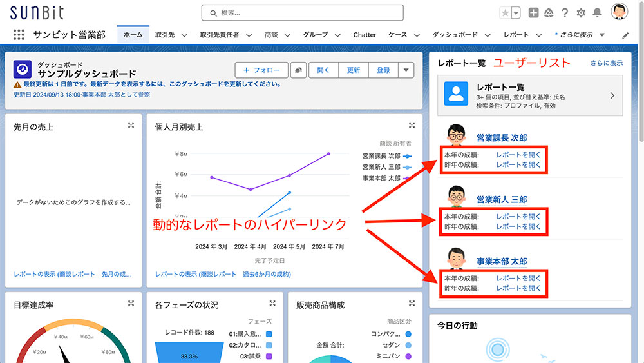Open 昨年の成績 report for 営業新人 三郎
This screenshot has height=363, width=644.
pyautogui.click(x=518, y=226)
